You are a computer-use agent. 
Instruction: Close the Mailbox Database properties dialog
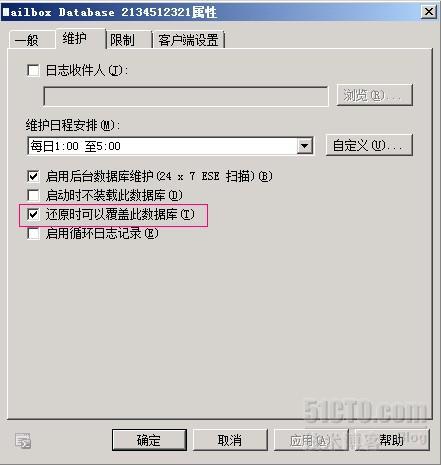pos(429,12)
